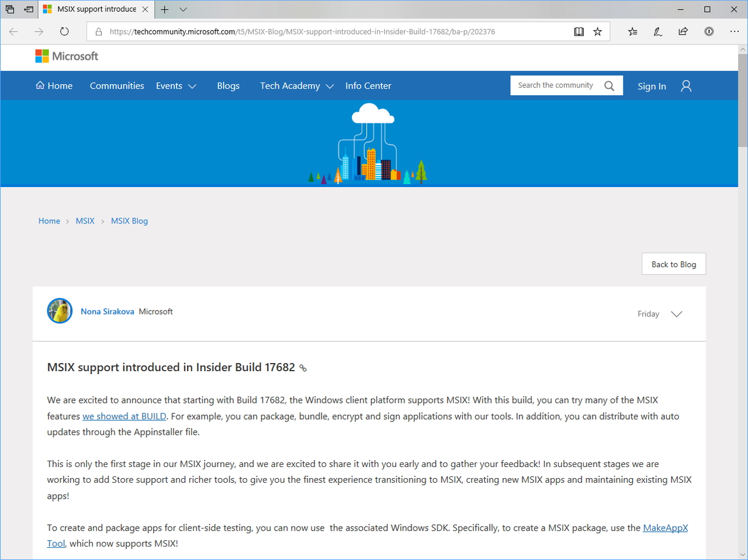Refresh the current page
This screenshot has height=560, width=748.
tap(64, 32)
